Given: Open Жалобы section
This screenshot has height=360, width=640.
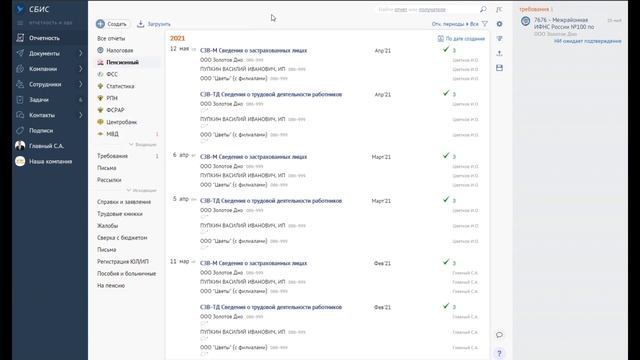Looking at the screenshot, I should (x=107, y=226).
